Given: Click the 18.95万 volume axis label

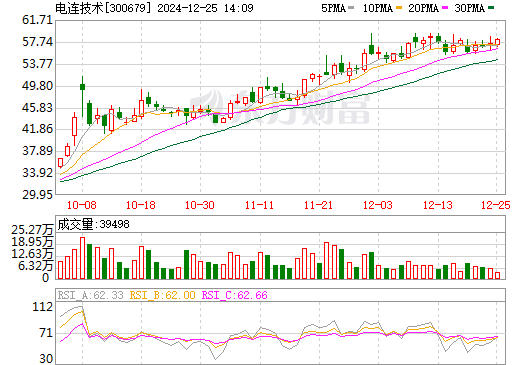Looking at the screenshot, I should click(32, 242).
